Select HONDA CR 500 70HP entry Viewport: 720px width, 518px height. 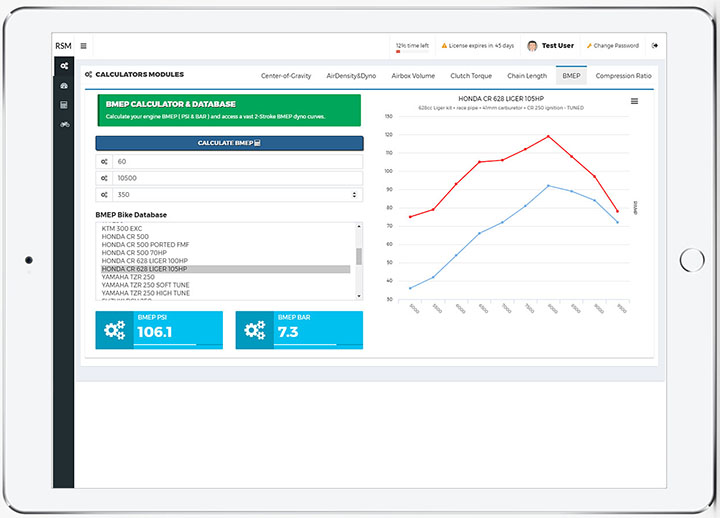pos(225,253)
